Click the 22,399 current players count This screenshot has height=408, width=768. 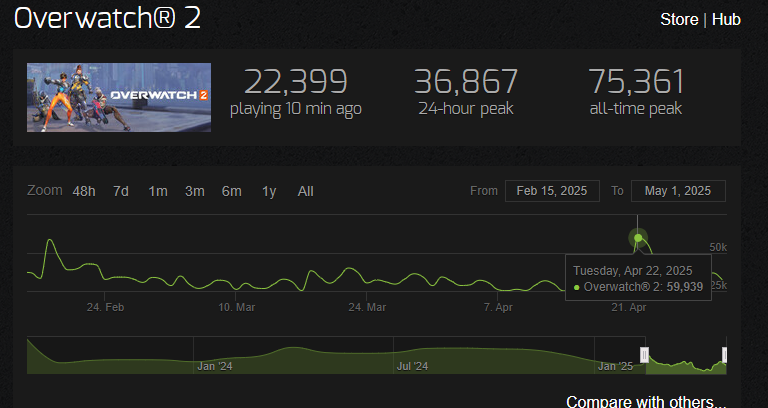click(x=295, y=81)
